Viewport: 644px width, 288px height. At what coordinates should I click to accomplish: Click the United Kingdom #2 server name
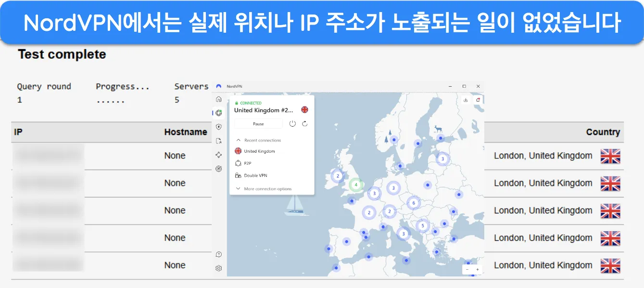(263, 110)
